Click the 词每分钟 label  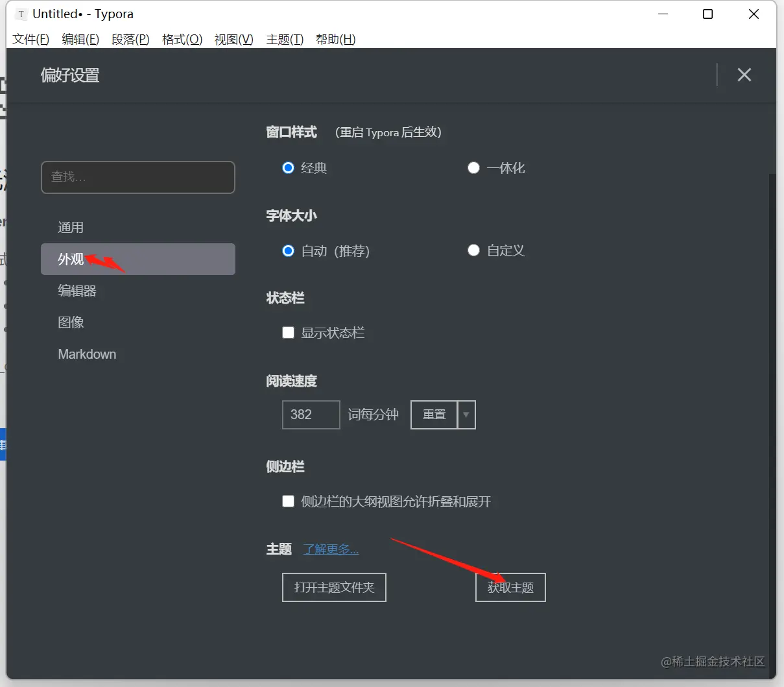[x=373, y=415]
